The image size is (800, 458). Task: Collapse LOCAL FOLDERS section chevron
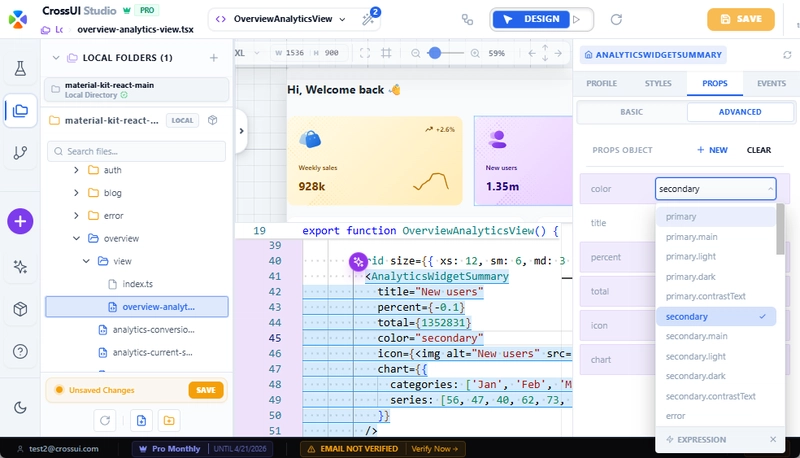click(56, 58)
